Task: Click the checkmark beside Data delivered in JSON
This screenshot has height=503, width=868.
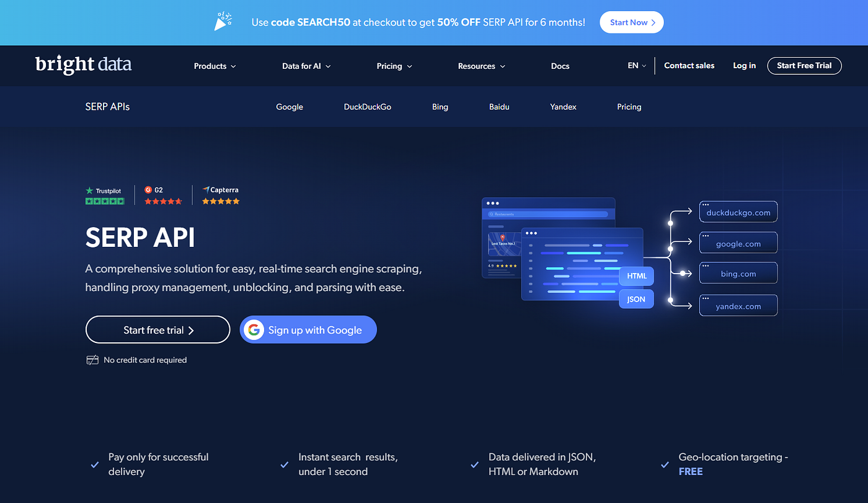Action: click(x=475, y=464)
